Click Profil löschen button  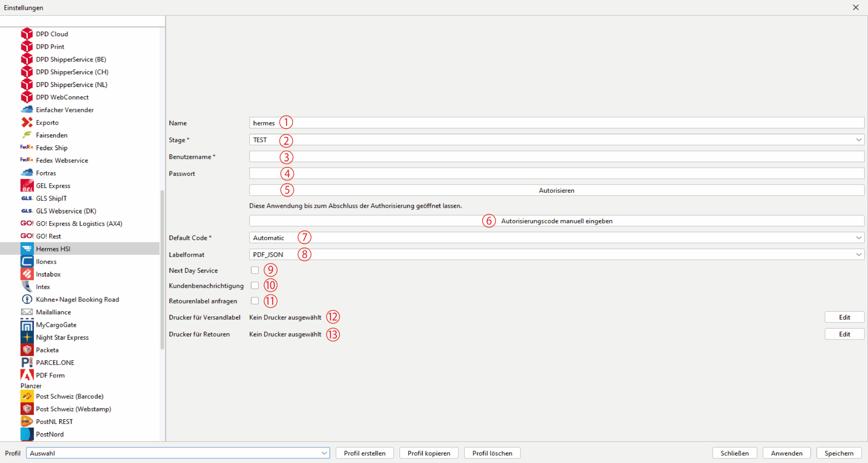[492, 453]
